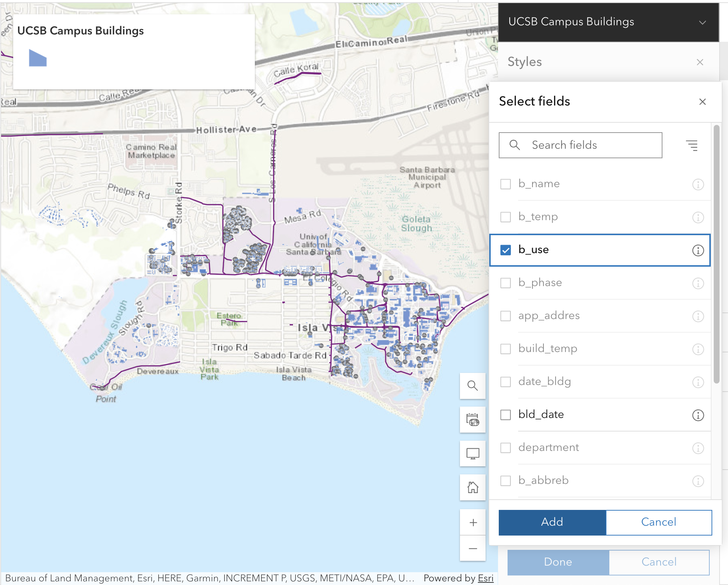Click the basemap gallery icon
The image size is (728, 585).
[472, 420]
